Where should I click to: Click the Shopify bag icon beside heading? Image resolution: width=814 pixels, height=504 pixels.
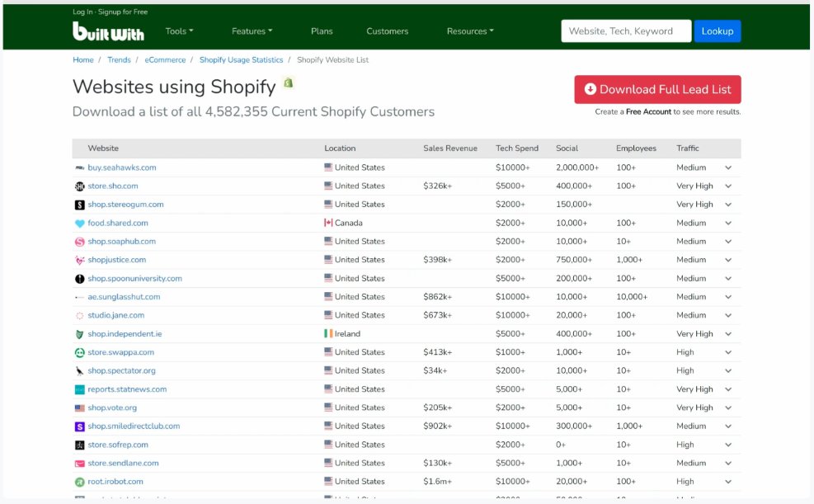288,82
